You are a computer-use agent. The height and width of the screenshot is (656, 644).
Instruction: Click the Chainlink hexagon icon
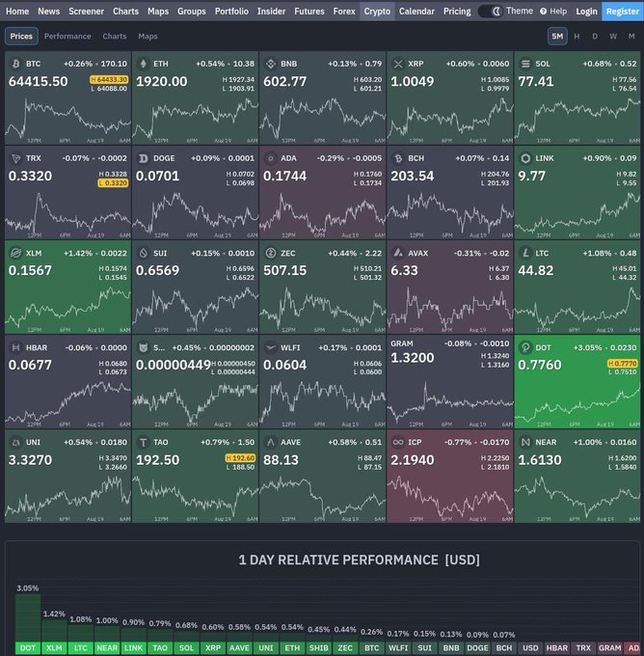coord(525,158)
